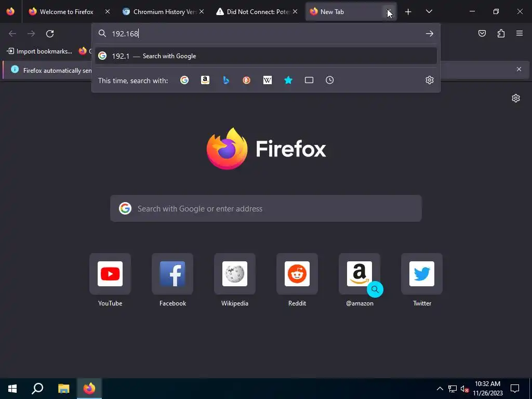Viewport: 532px width, 399px height.
Task: Launch File Explorer from the taskbar
Action: (x=63, y=389)
